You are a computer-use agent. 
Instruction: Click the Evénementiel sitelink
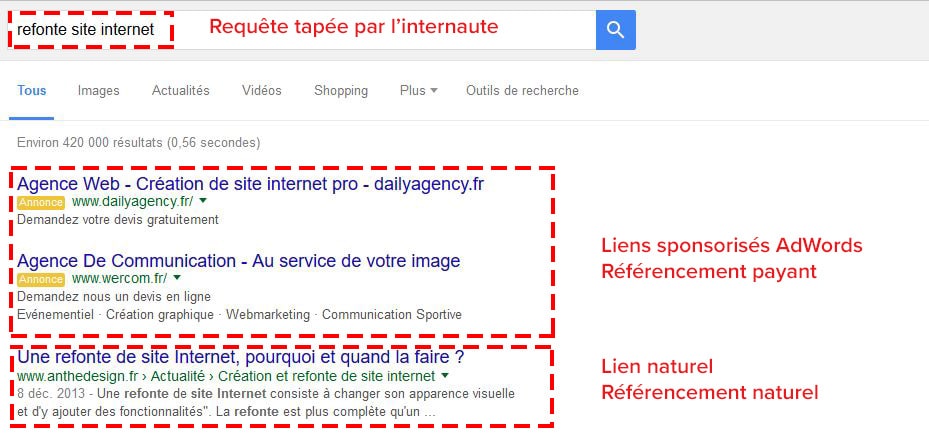tap(55, 315)
